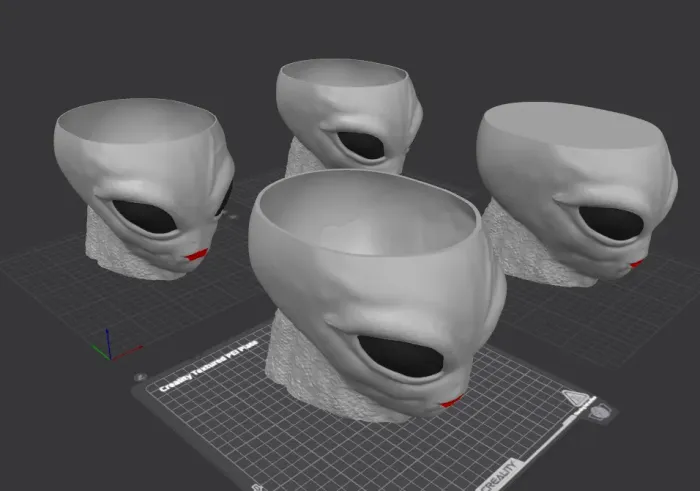Screen dimensions: 700x491
Task: Click the hexagonal icon beside the plate corner
Action: point(601,412)
